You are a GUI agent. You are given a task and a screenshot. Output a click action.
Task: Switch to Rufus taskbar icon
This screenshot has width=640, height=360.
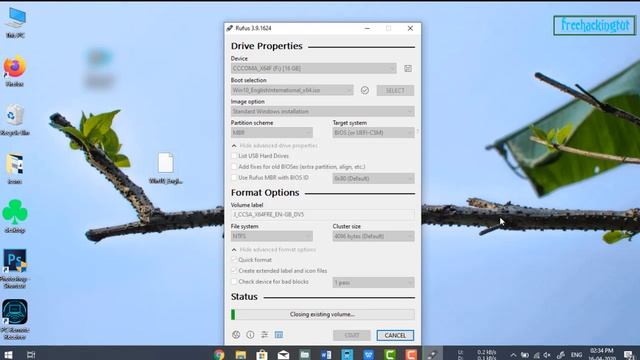[x=432, y=354]
